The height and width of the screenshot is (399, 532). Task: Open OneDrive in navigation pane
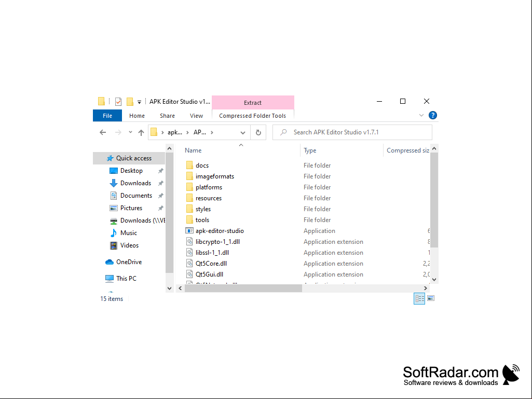(129, 262)
